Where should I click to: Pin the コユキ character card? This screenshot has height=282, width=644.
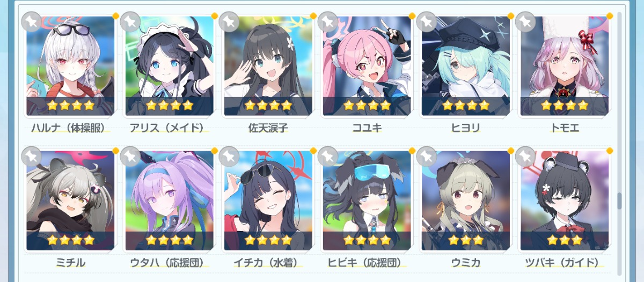coord(327,22)
